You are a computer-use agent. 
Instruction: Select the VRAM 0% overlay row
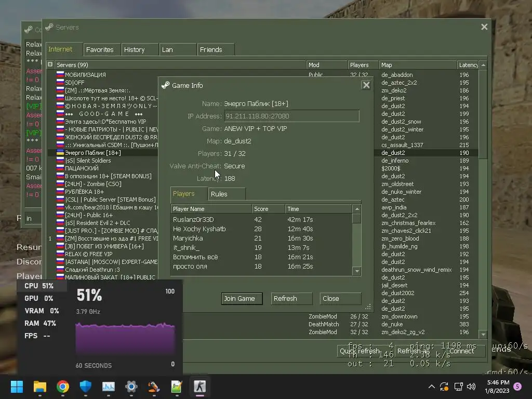point(42,311)
